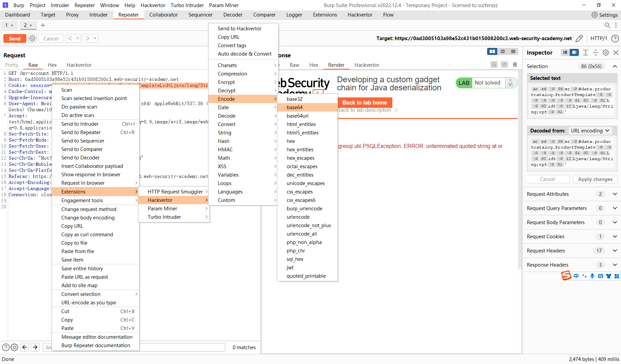Dock Inspector to the left side
Screen dimensions: 621x364
[x=565, y=53]
